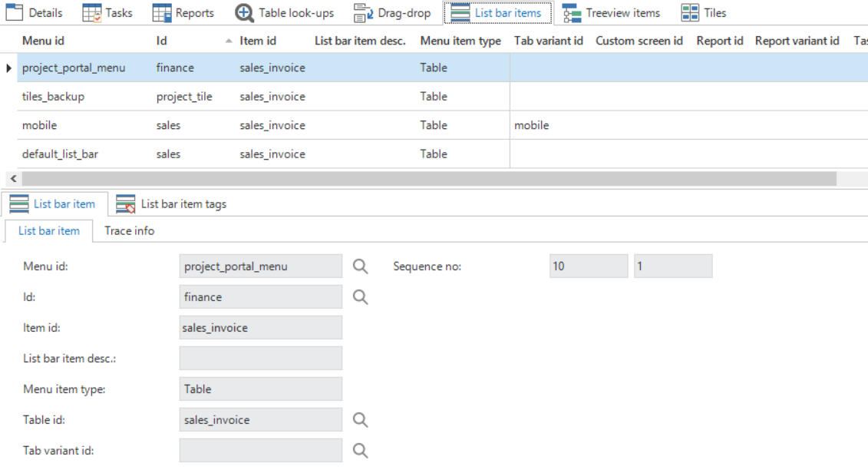Open the List bar items tab

497,13
